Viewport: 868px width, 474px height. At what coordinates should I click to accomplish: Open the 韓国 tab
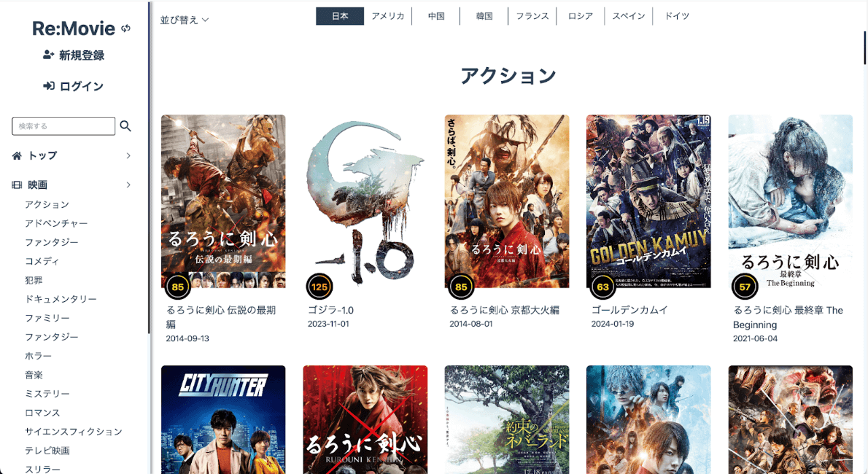(x=484, y=16)
